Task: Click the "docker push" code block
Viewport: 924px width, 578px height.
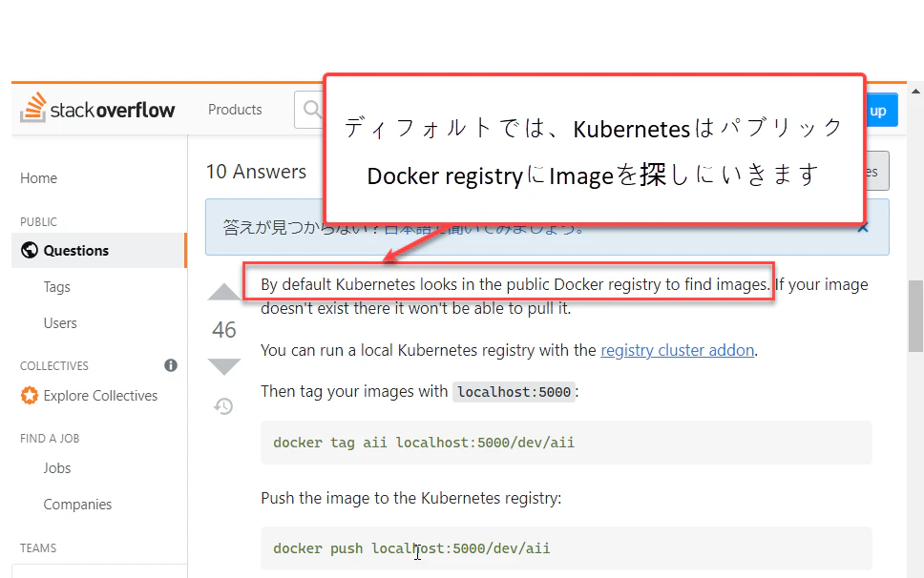Action: click(566, 548)
